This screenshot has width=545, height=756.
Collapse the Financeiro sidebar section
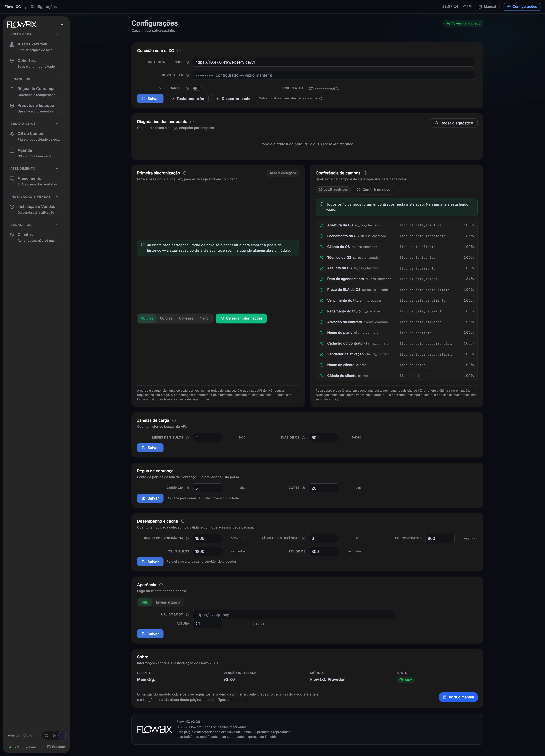click(x=57, y=79)
